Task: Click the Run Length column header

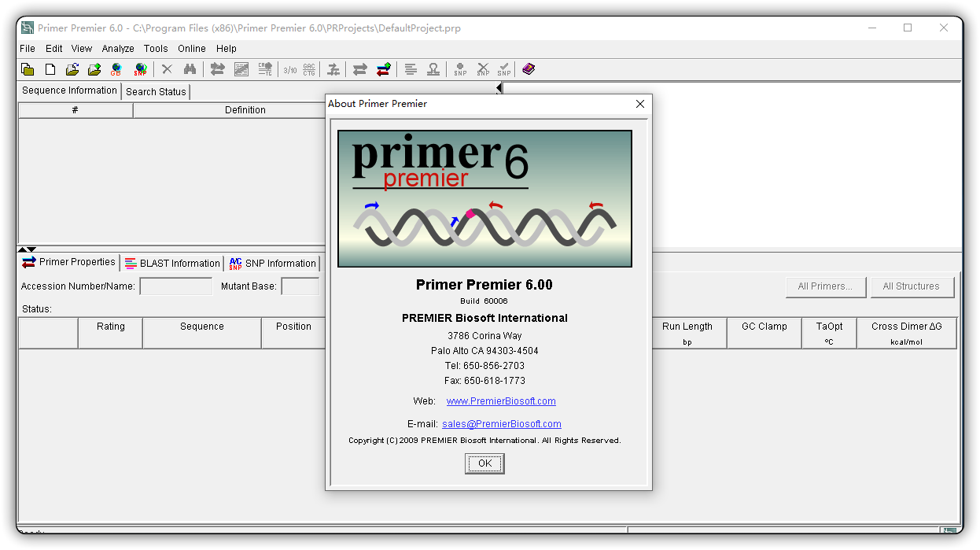Action: (x=687, y=333)
